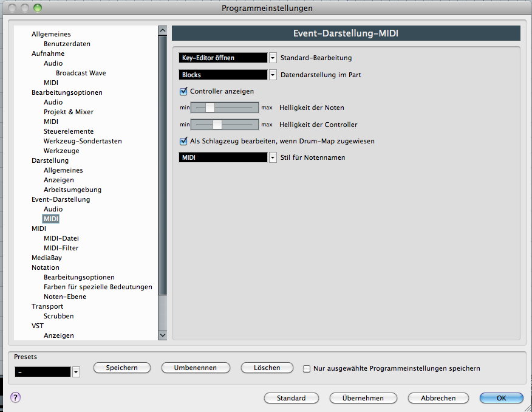Select the Noten-Ebene tree item
The height and width of the screenshot is (412, 532).
[65, 297]
